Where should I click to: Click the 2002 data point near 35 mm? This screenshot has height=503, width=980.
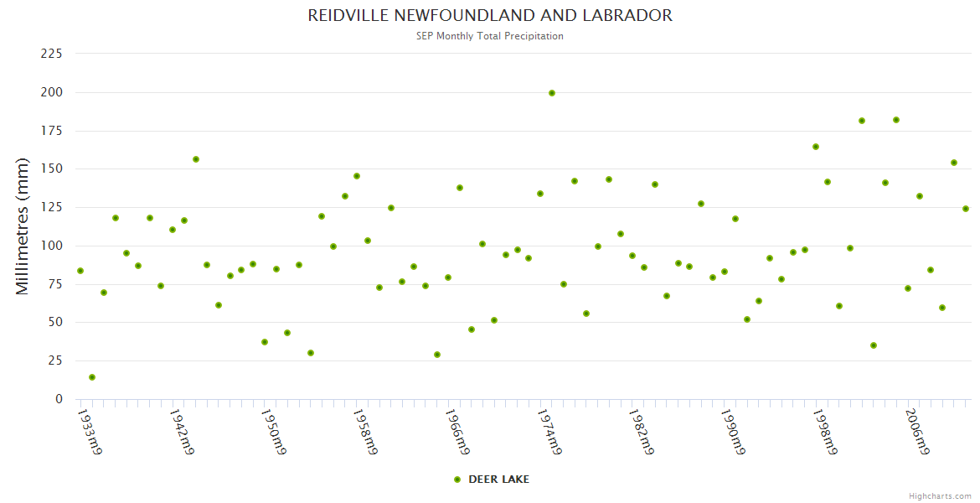(x=874, y=345)
